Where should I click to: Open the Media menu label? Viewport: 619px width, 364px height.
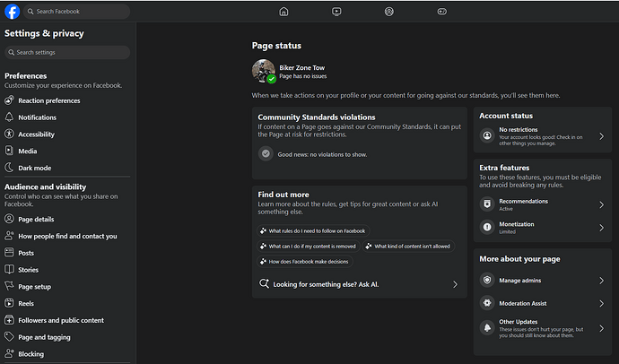(27, 151)
